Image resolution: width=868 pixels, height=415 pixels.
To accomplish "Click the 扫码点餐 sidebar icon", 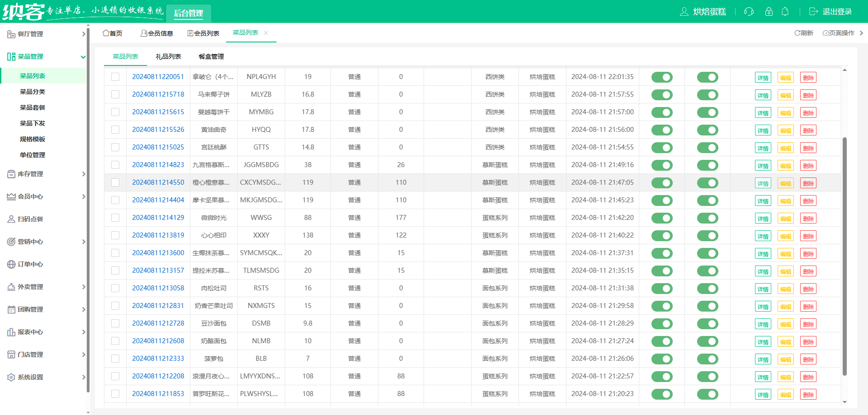I will (11, 219).
